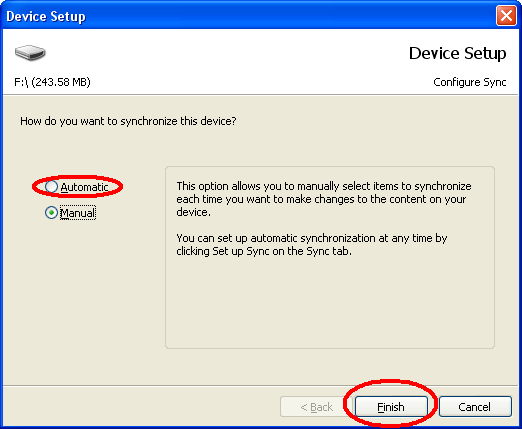Click the synchronize this device question text
The width and height of the screenshot is (522, 429).
pyautogui.click(x=128, y=121)
